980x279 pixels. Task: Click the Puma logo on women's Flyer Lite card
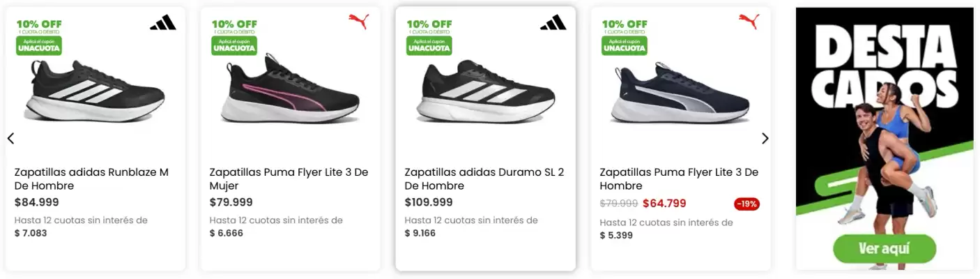coord(358,22)
